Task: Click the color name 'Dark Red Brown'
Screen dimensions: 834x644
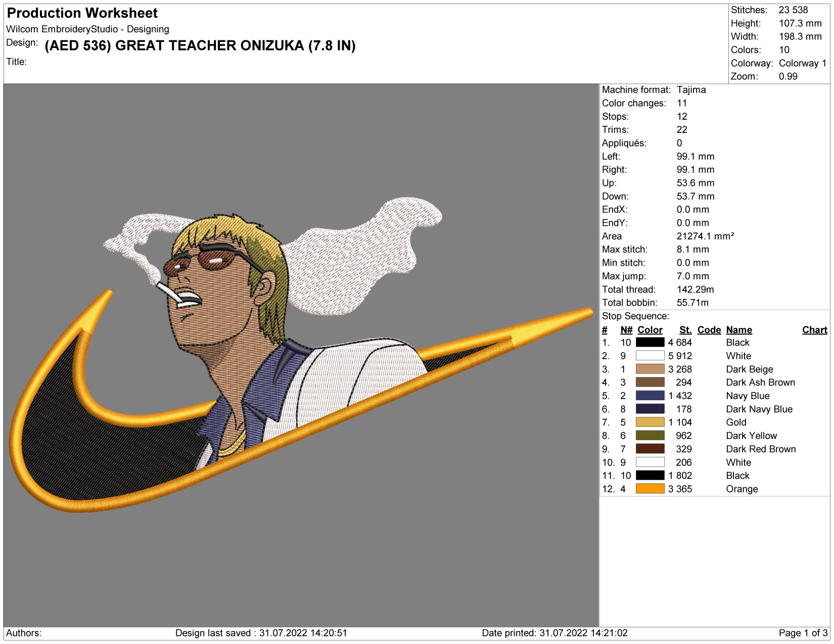Action: [x=761, y=449]
